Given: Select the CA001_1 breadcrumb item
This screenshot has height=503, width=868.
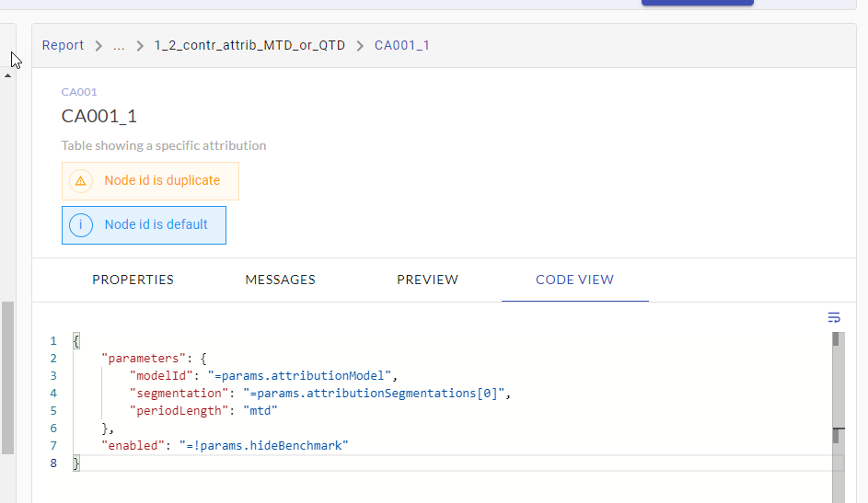Looking at the screenshot, I should 401,45.
